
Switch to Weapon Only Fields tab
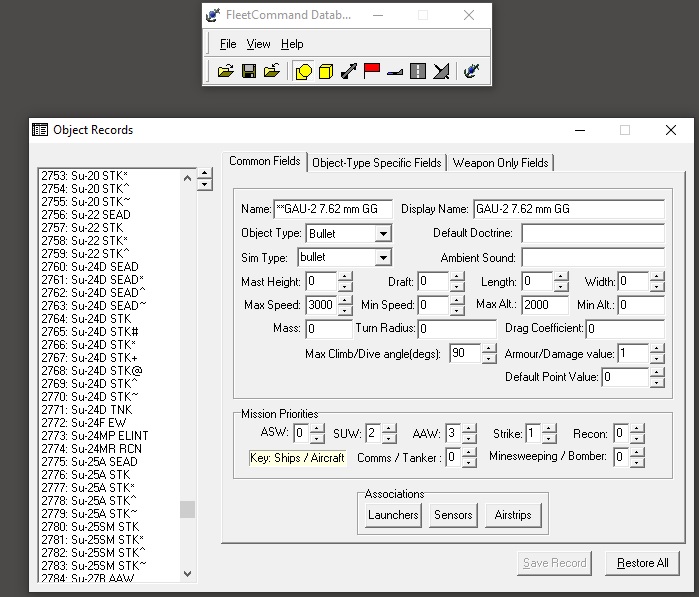pyautogui.click(x=500, y=163)
